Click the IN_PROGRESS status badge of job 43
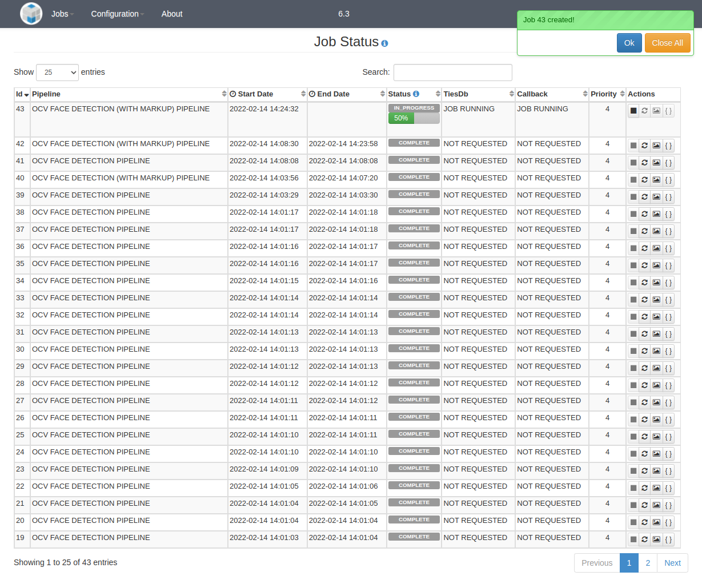 414,108
